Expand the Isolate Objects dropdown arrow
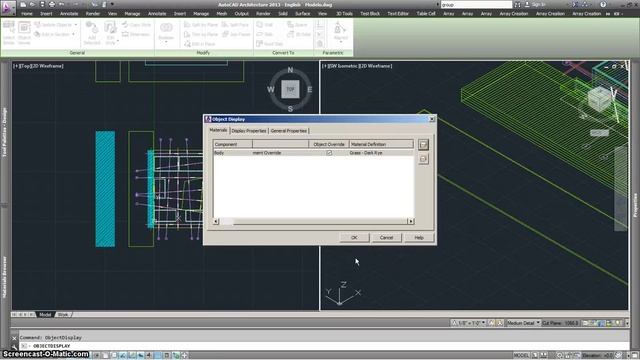 tap(76, 25)
